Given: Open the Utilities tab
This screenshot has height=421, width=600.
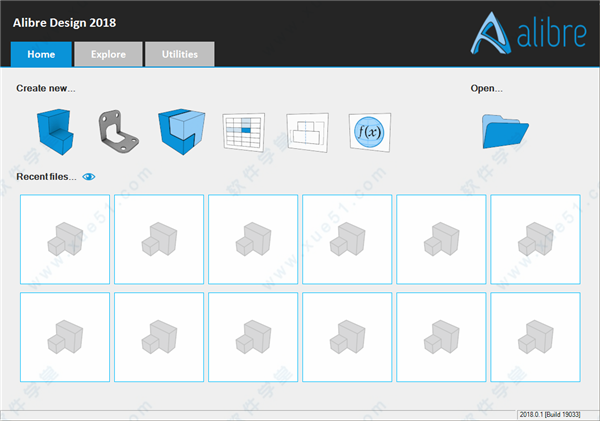Looking at the screenshot, I should [x=180, y=54].
